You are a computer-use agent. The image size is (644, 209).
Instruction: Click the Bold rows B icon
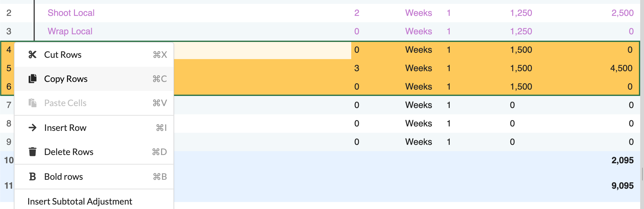click(32, 177)
